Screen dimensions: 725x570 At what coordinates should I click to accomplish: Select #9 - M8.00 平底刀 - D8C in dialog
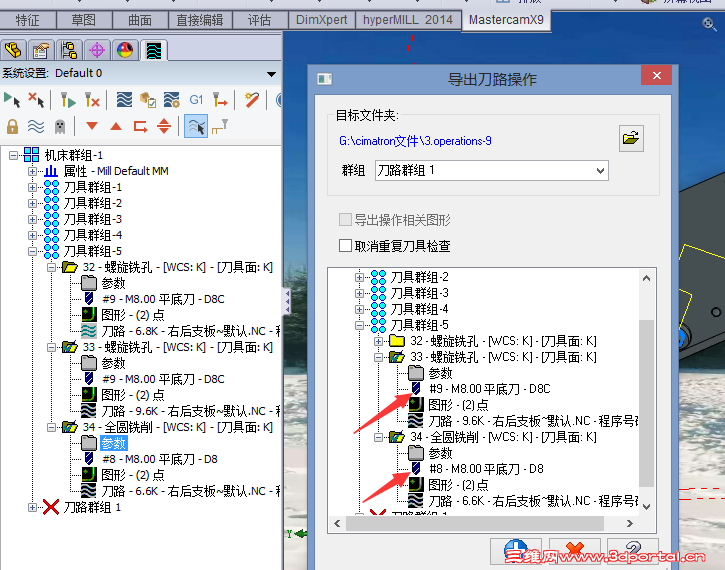tap(489, 389)
